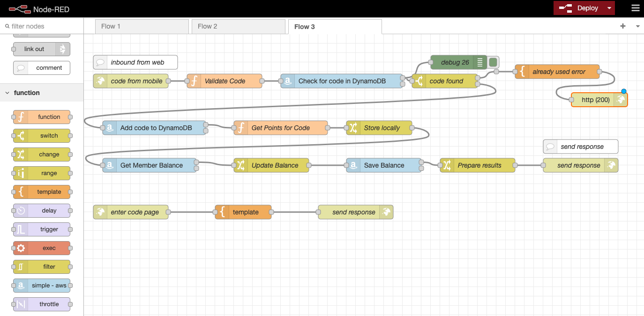Viewport: 644px width, 316px height.
Task: Select the already used error template node
Action: 557,72
